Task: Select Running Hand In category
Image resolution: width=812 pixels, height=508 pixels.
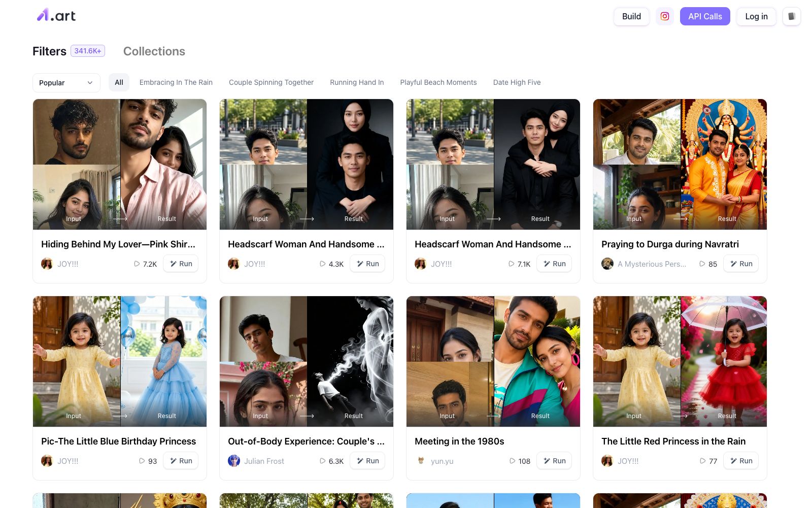Action: coord(357,82)
